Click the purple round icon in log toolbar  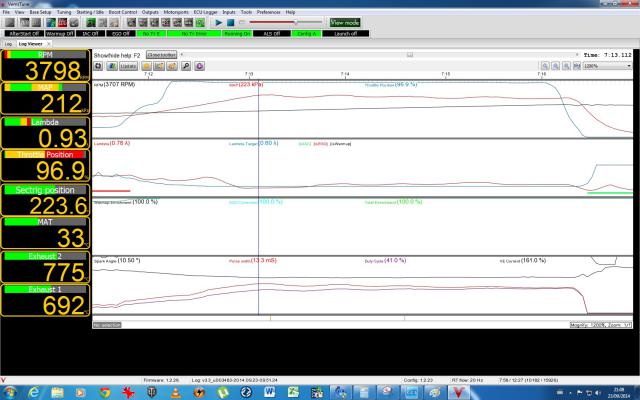pos(200,66)
